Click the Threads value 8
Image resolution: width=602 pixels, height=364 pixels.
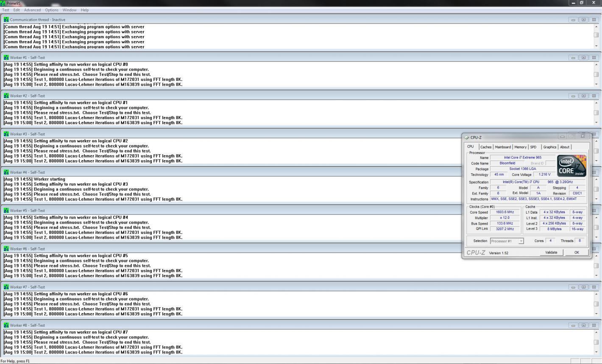[580, 241]
